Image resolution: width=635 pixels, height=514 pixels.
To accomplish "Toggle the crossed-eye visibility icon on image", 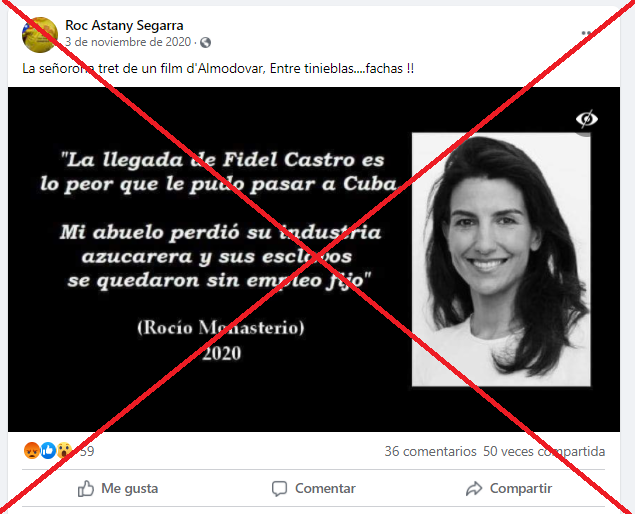I will tap(587, 119).
